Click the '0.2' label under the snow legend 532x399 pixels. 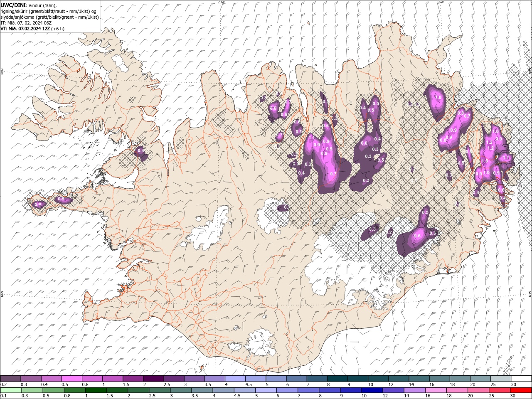(3, 384)
